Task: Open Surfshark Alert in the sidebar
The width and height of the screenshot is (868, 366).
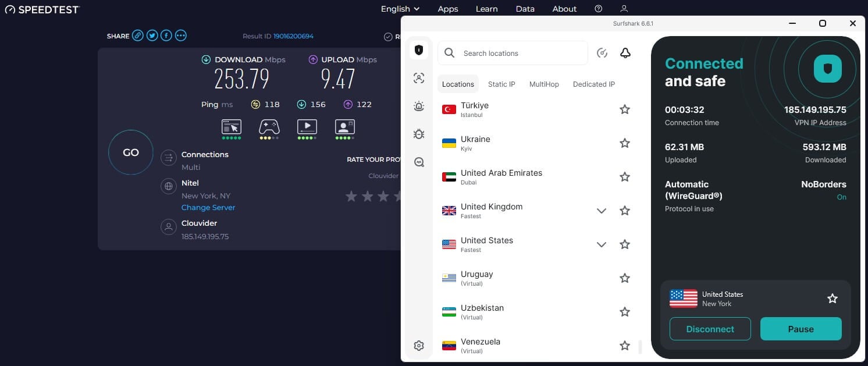Action: (x=419, y=106)
